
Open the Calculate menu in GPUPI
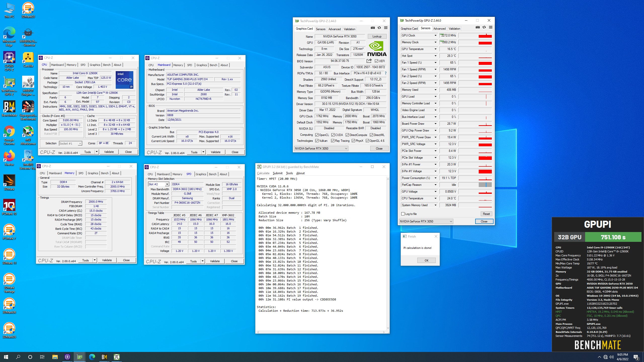pyautogui.click(x=263, y=173)
